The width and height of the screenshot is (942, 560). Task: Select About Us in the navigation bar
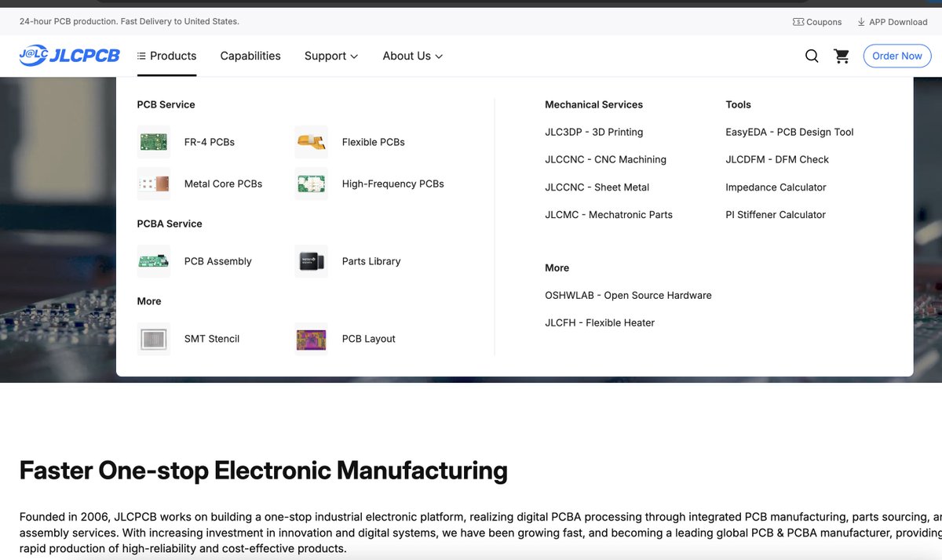[407, 56]
